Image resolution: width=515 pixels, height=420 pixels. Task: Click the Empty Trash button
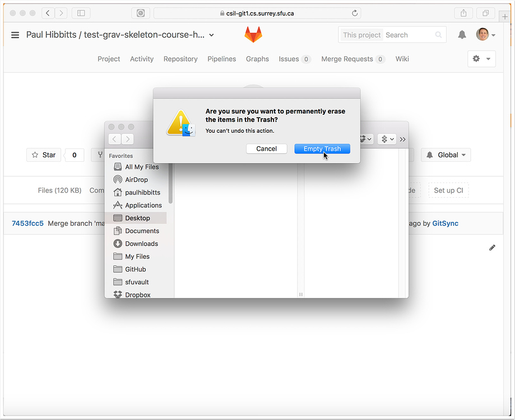point(322,148)
